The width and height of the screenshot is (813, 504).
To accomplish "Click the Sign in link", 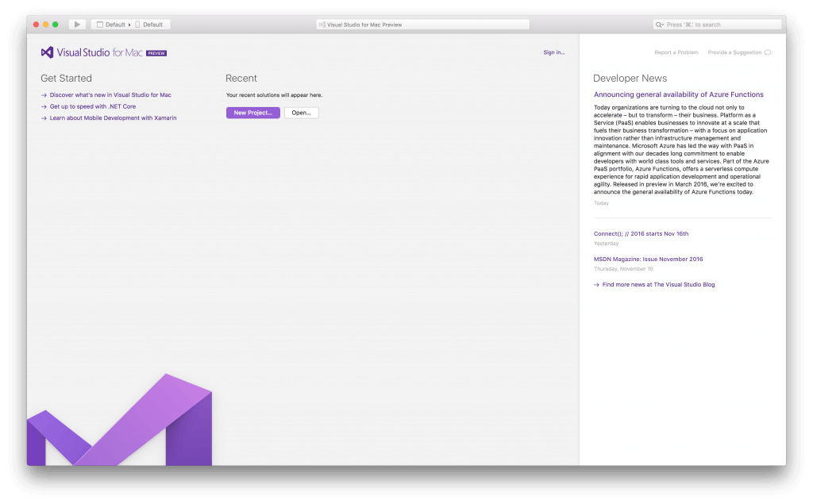I will (x=553, y=52).
